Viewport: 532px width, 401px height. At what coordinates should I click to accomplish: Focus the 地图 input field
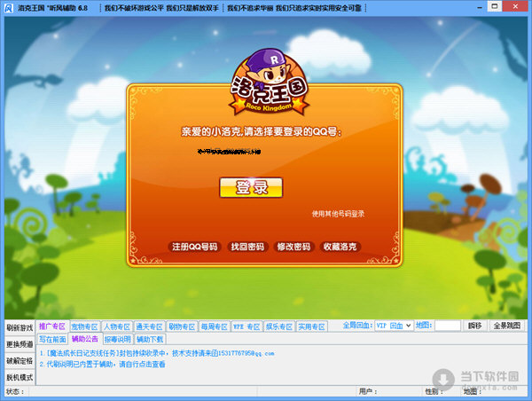click(x=448, y=326)
